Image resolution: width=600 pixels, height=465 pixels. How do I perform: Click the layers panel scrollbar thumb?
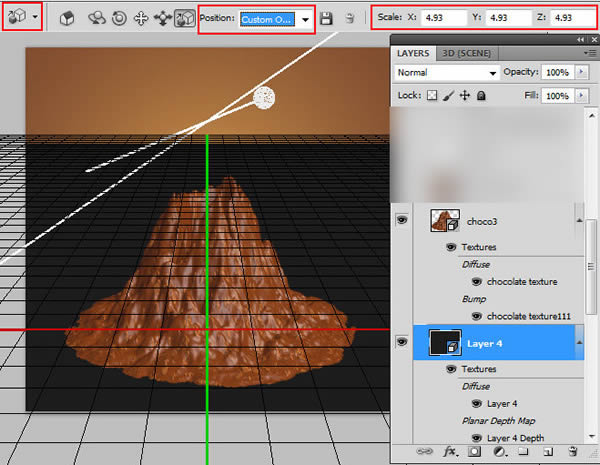592,266
